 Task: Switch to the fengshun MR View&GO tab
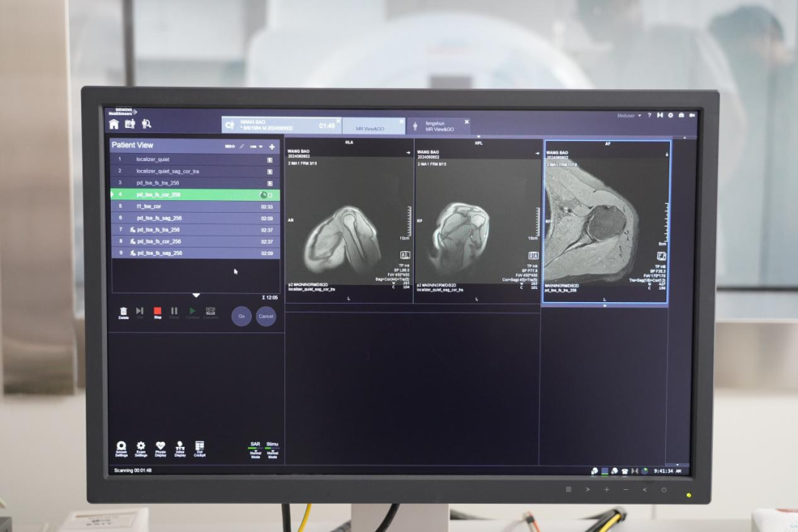pyautogui.click(x=439, y=126)
